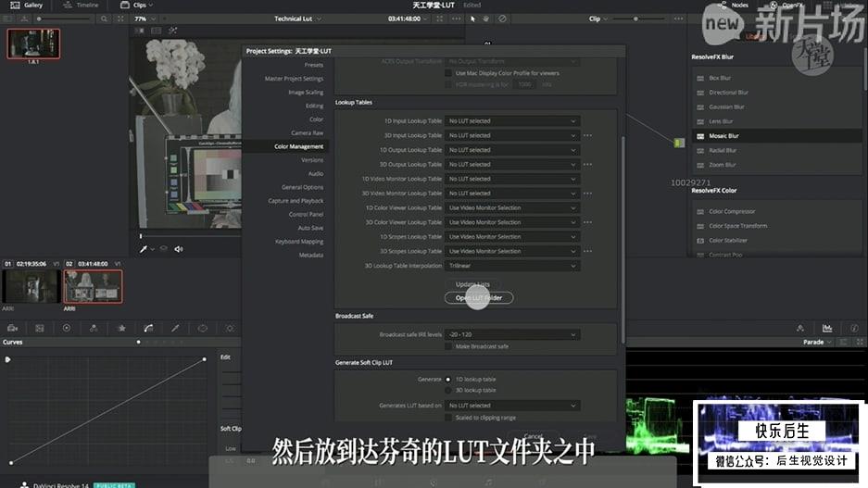The width and height of the screenshot is (868, 488).
Task: Open Generates LUT based on dropdown
Action: click(x=512, y=406)
